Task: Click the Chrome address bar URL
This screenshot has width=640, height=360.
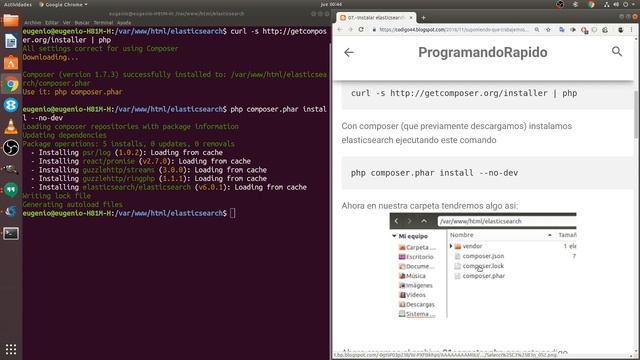Action: coord(453,30)
